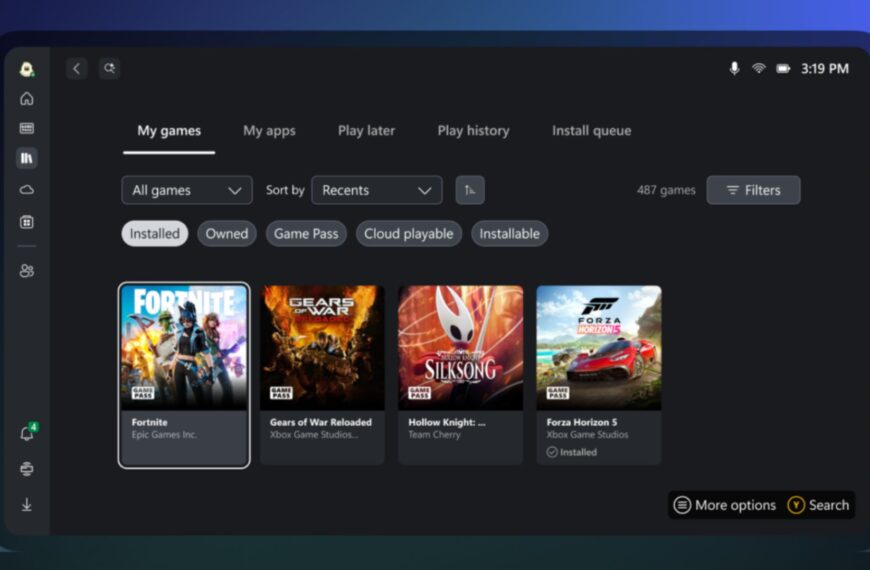Image resolution: width=870 pixels, height=570 pixels.
Task: Select the Forza Horizon 5 game tile
Action: click(598, 375)
